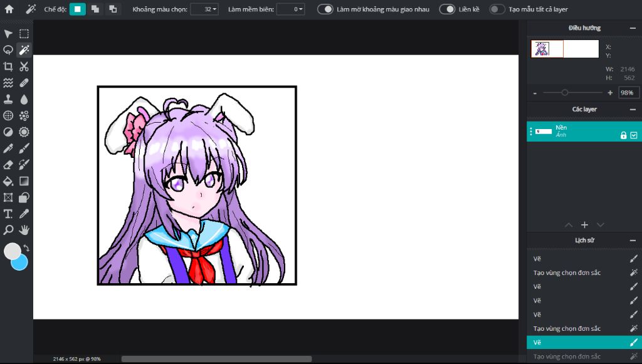Screen dimensions: 642x364
Task: Click greyed-out 'Tạo vùng chọn đơn sắc' history step
Action: [x=584, y=356]
